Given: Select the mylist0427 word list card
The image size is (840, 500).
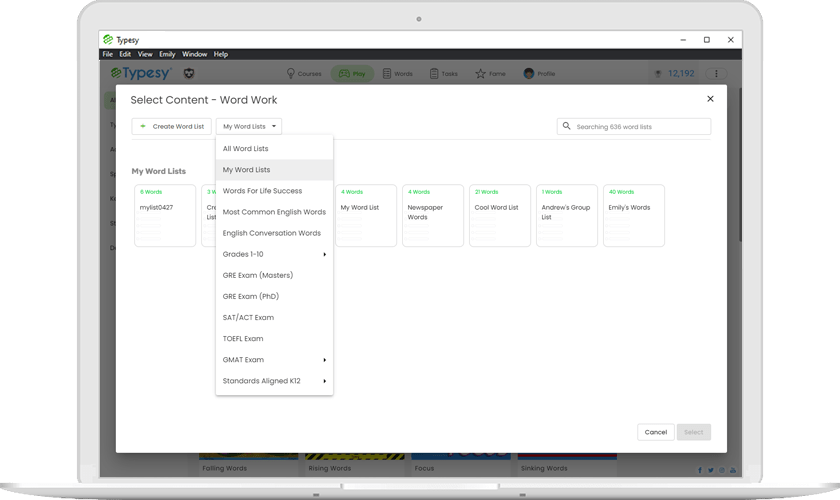Looking at the screenshot, I should [x=165, y=215].
